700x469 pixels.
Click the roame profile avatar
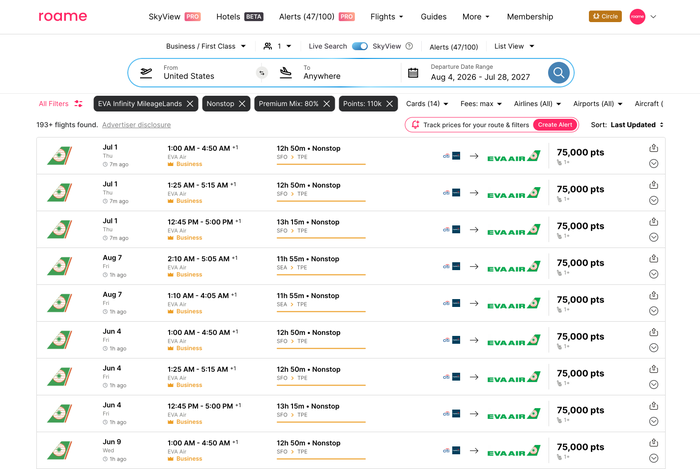(x=637, y=17)
